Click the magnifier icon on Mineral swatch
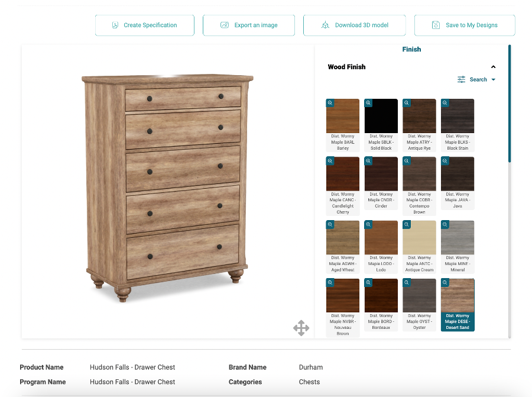The width and height of the screenshot is (532, 397). coord(445,224)
